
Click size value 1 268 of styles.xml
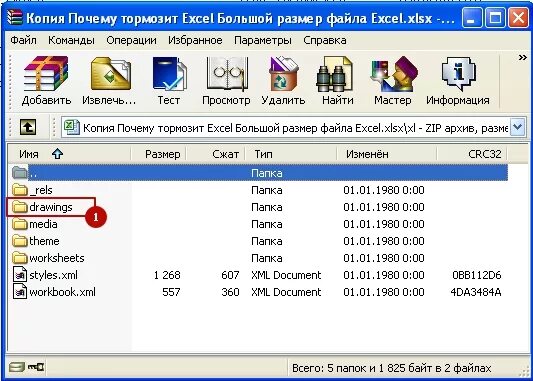[167, 275]
